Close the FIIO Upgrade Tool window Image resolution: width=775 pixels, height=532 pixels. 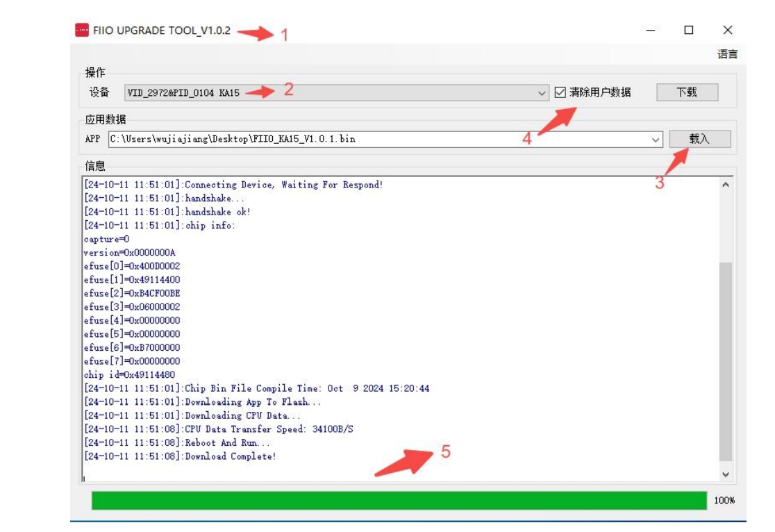coord(727,30)
